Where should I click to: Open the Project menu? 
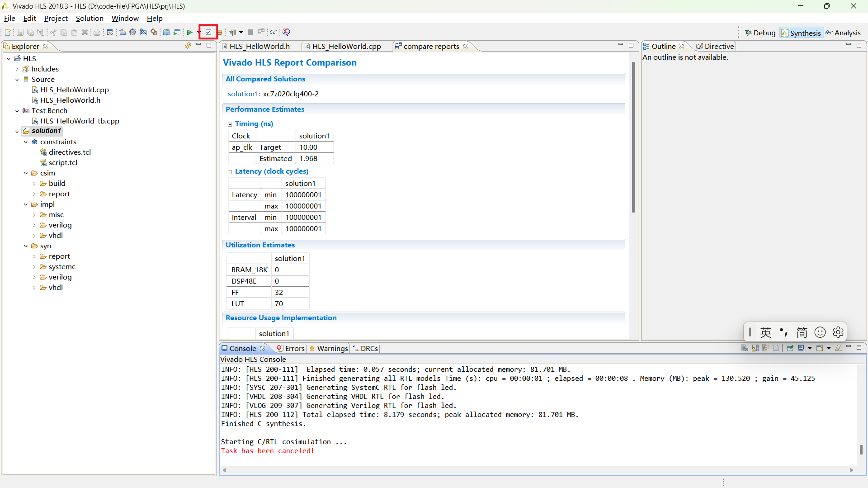(56, 19)
